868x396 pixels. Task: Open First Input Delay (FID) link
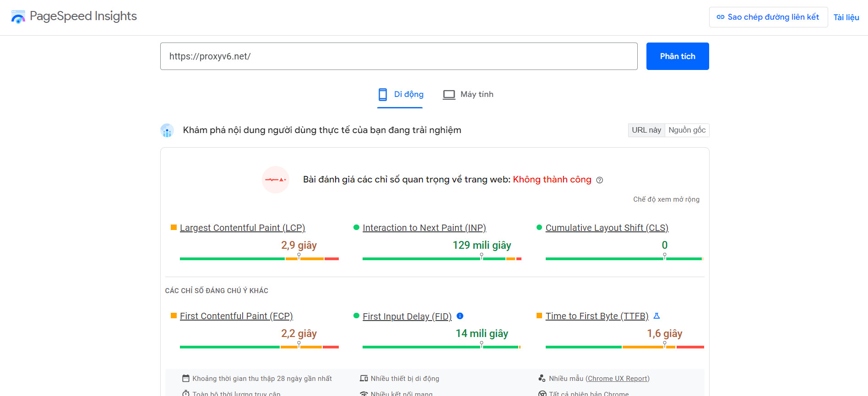(407, 316)
